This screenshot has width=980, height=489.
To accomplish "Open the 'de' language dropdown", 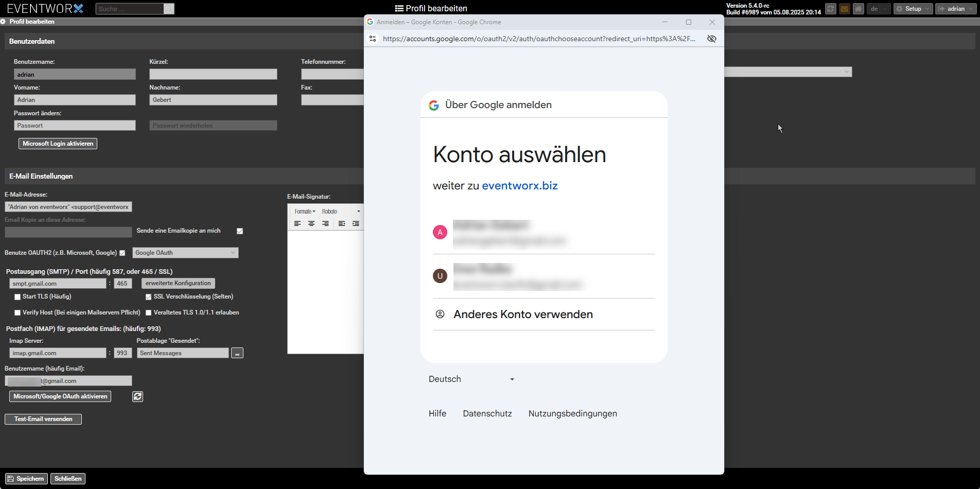I will (879, 9).
